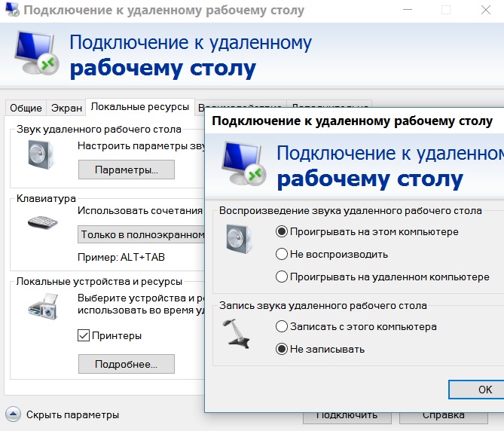Select 'Проигрывать на этом компьютере' radio option
The image size is (504, 431).
pyautogui.click(x=282, y=231)
